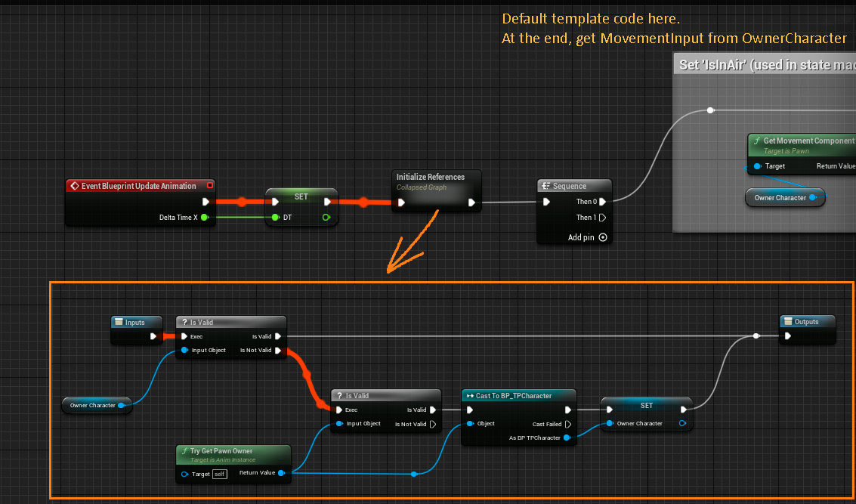Click exec output pin of Owner Character SET node

pyautogui.click(x=684, y=410)
